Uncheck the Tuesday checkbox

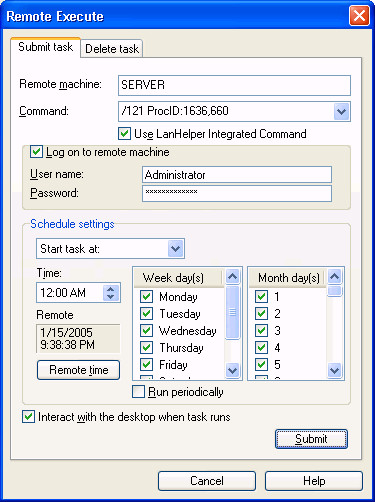click(x=147, y=314)
